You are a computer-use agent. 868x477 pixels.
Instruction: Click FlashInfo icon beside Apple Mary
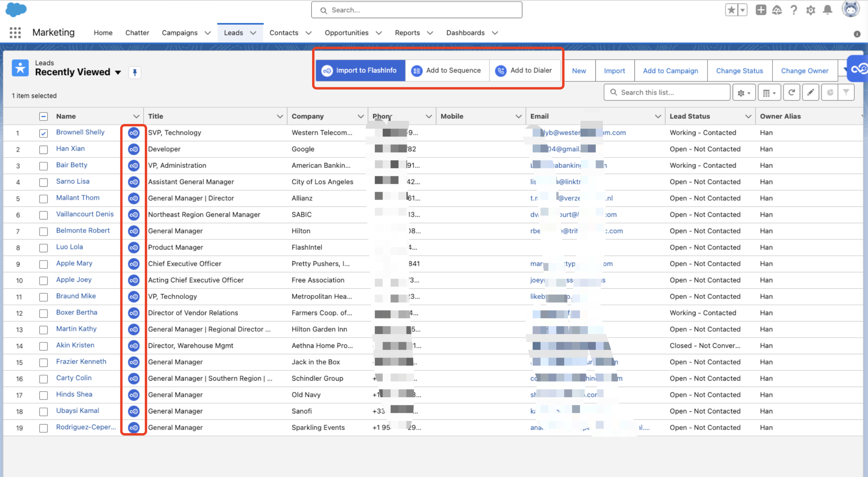[x=134, y=264]
